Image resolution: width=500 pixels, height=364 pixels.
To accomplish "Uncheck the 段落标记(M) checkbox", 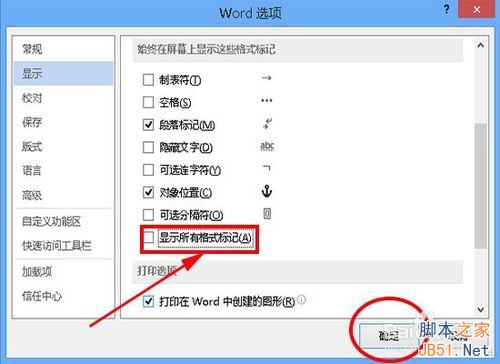I will click(x=148, y=125).
